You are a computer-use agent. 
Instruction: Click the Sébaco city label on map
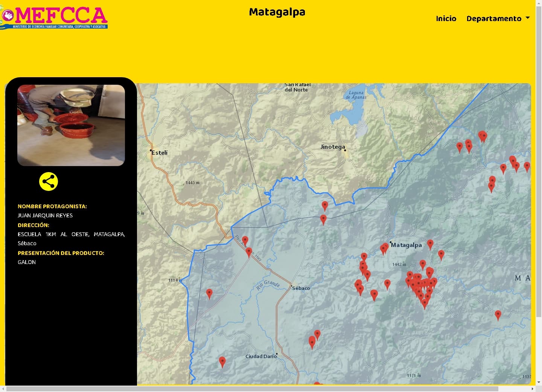301,288
